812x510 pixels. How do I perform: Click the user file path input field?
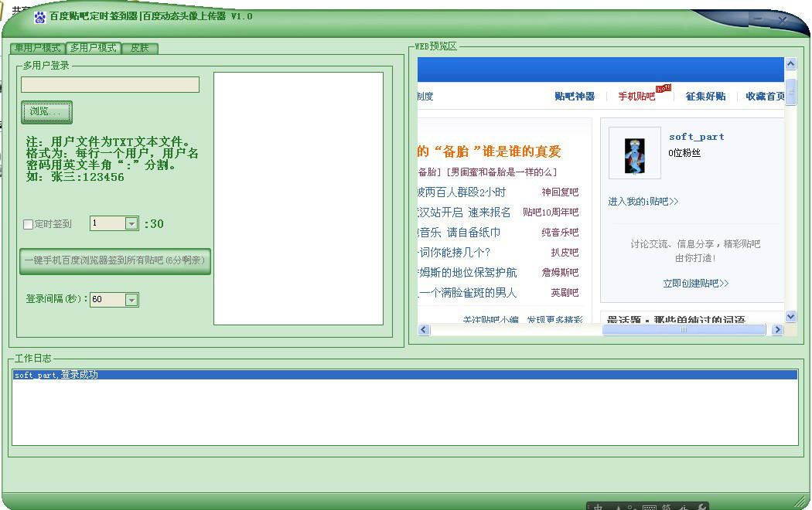coord(111,85)
